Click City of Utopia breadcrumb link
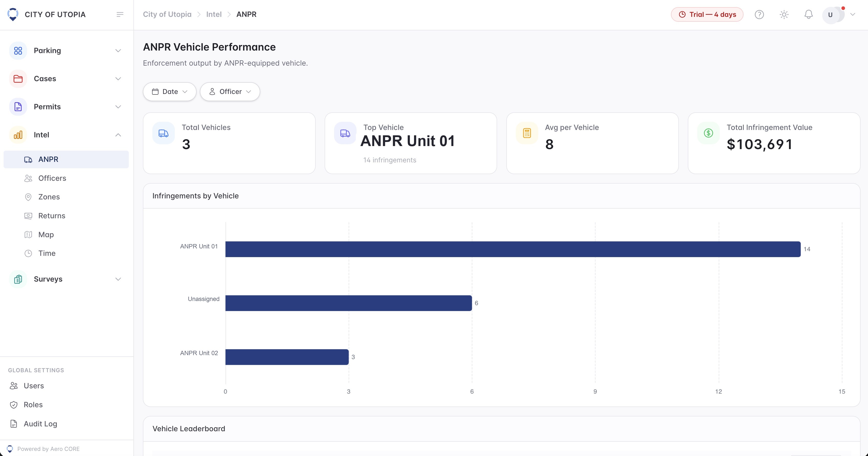This screenshot has width=868, height=456. [x=167, y=15]
